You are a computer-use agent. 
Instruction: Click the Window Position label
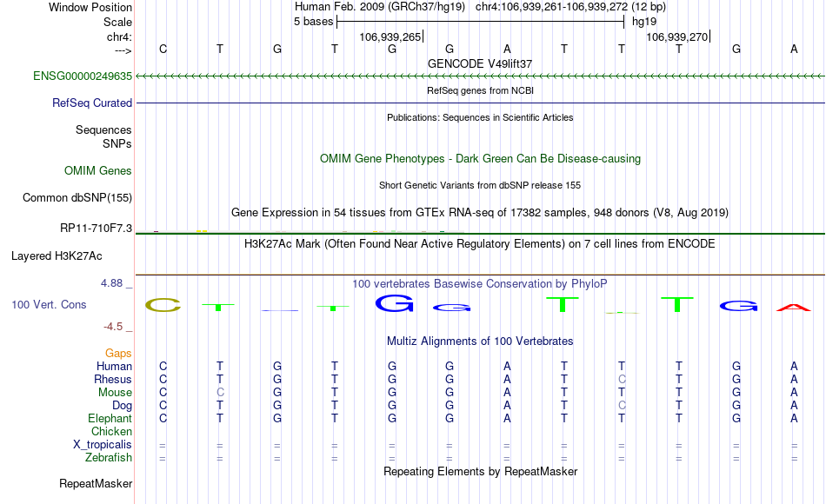pos(90,7)
